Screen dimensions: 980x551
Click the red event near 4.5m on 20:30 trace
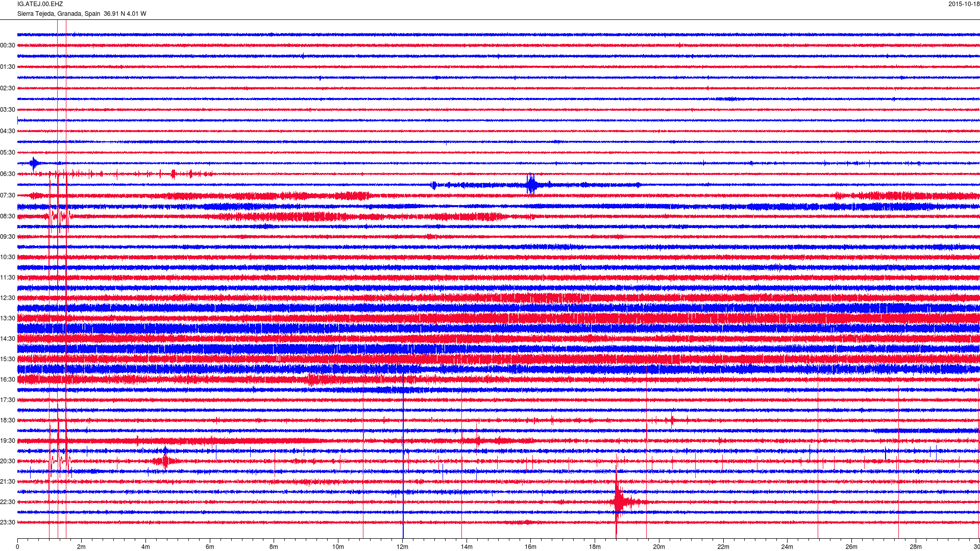click(164, 461)
